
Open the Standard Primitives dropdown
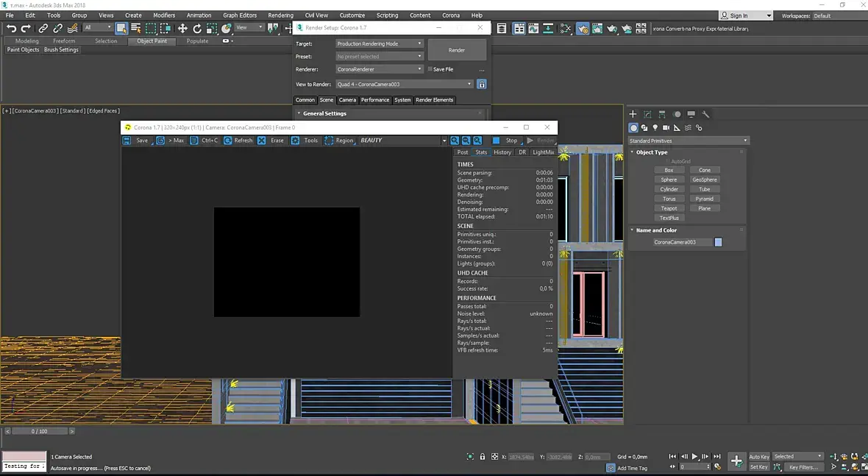pyautogui.click(x=688, y=141)
